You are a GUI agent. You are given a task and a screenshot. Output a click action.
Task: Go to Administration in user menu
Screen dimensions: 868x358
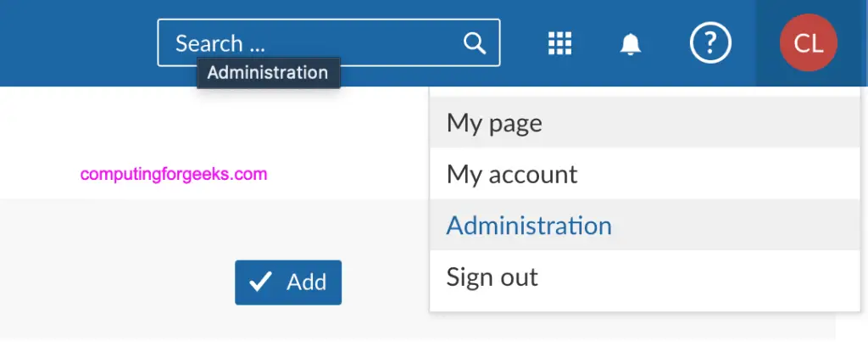coord(644,225)
